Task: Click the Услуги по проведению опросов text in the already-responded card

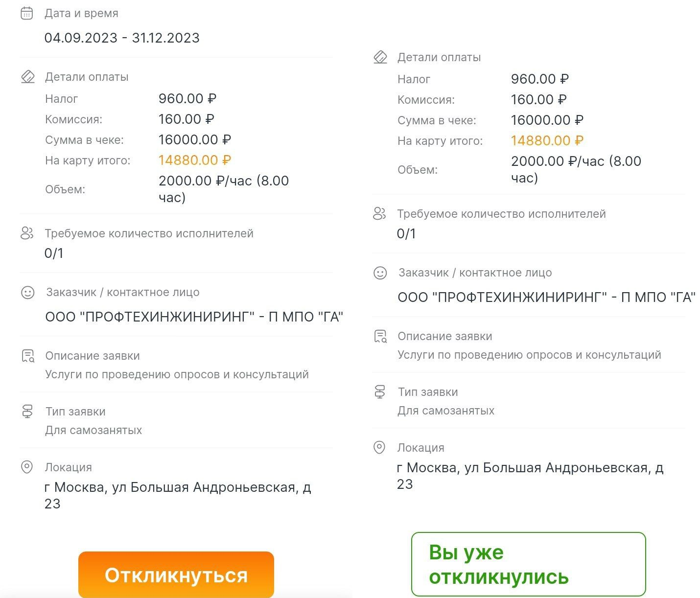Action: pos(529,355)
